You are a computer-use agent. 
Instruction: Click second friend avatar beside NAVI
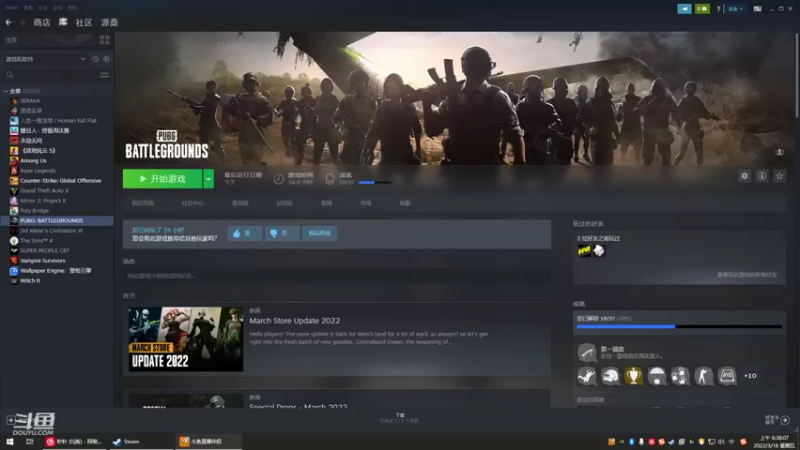pos(599,251)
